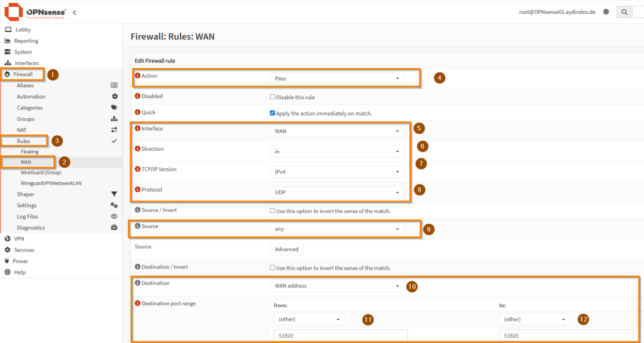Click the Automation gear icon

point(114,97)
